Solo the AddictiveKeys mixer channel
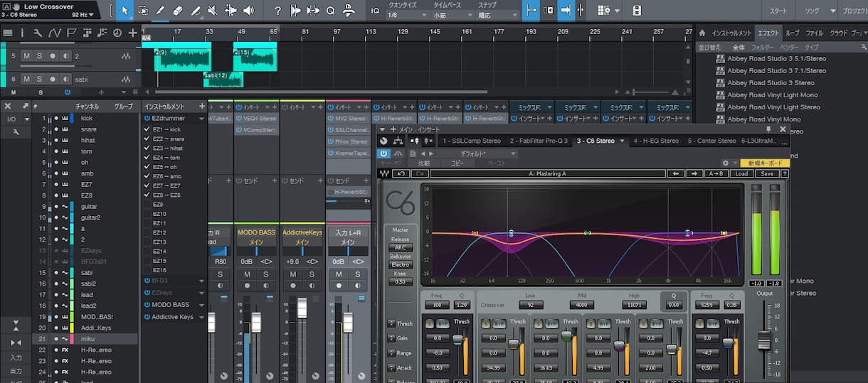 312,274
